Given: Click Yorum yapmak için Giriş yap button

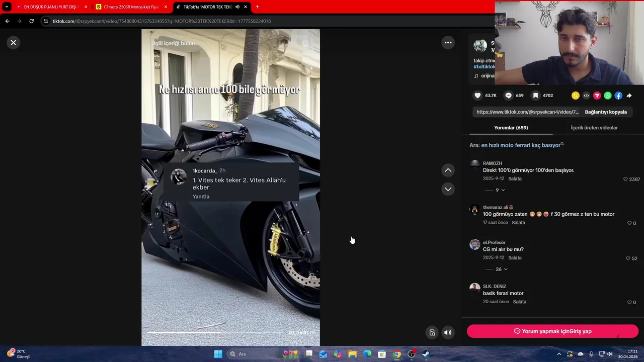Looking at the screenshot, I should (552, 331).
